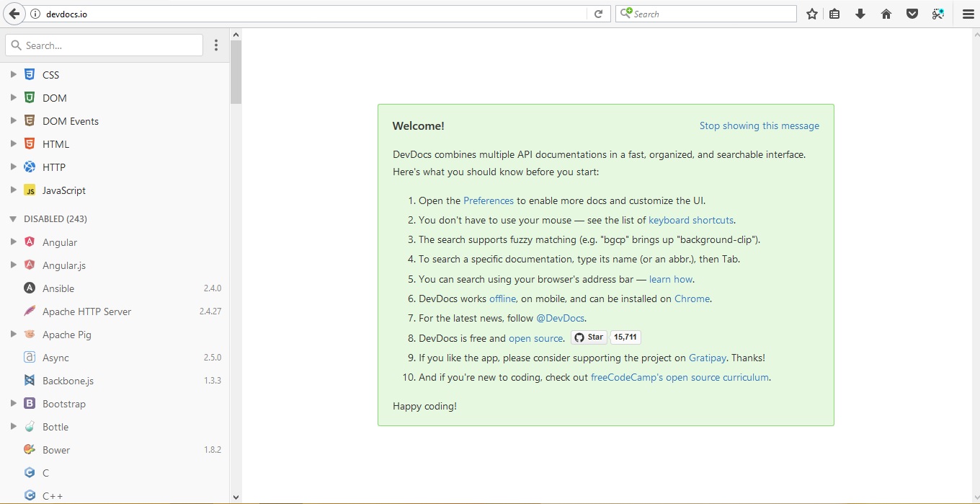Click the learn how link
Image resolution: width=980 pixels, height=504 pixels.
671,279
